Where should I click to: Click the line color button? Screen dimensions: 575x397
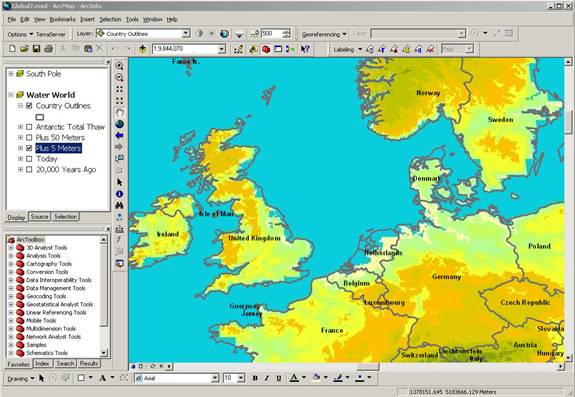338,378
